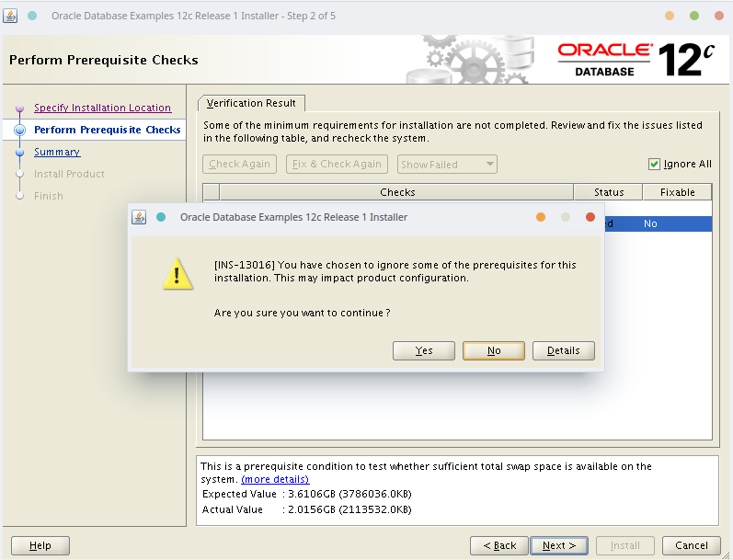Toggle the Ignore All checkbox

654,164
